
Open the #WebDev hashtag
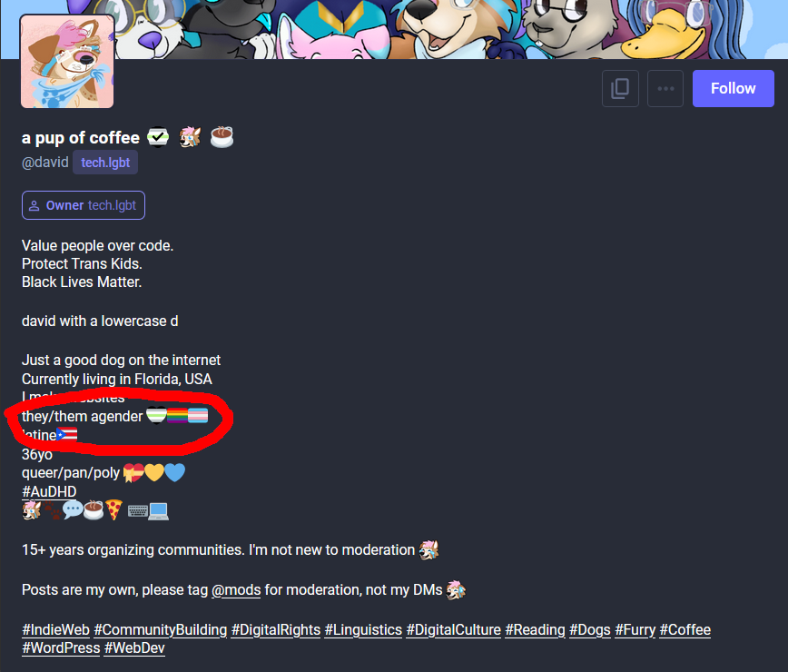(134, 647)
